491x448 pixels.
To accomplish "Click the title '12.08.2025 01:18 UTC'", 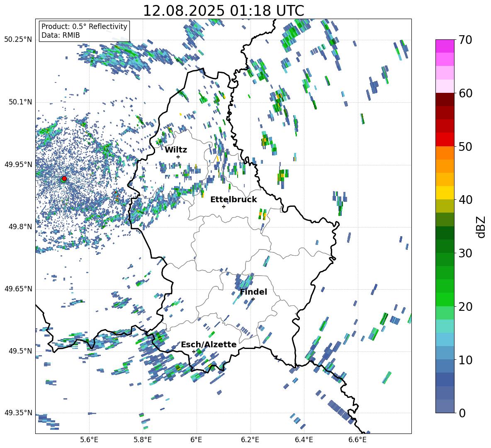I will [223, 11].
